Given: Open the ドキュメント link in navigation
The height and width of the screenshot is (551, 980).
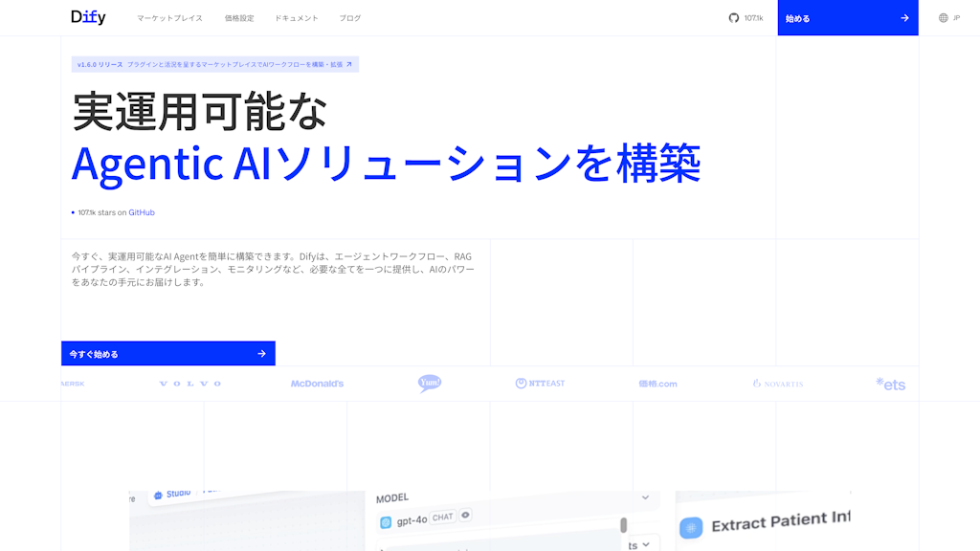Looking at the screenshot, I should (297, 18).
